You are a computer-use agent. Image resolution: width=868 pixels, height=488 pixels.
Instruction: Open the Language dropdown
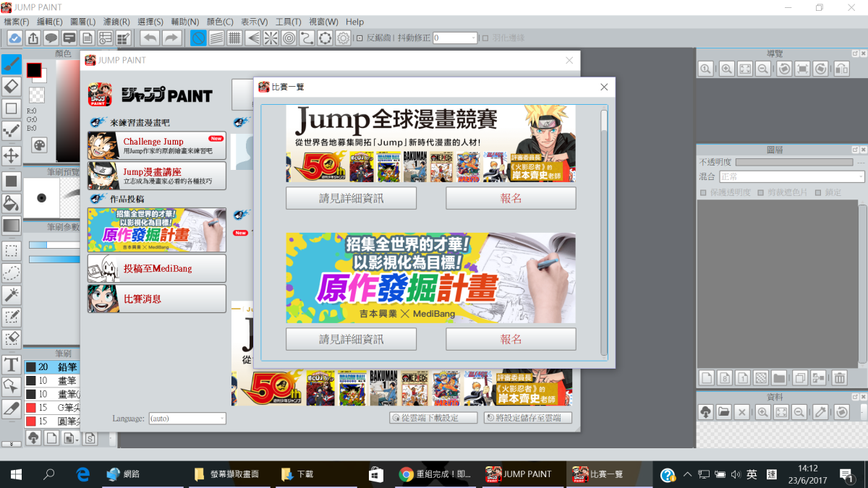tap(187, 418)
